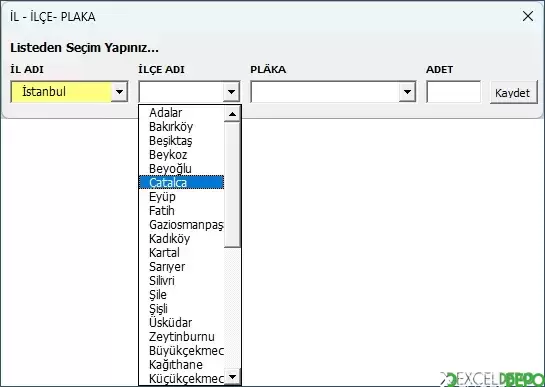The height and width of the screenshot is (387, 545).
Task: Select Gaziosmanpaşa in the list
Action: click(181, 225)
